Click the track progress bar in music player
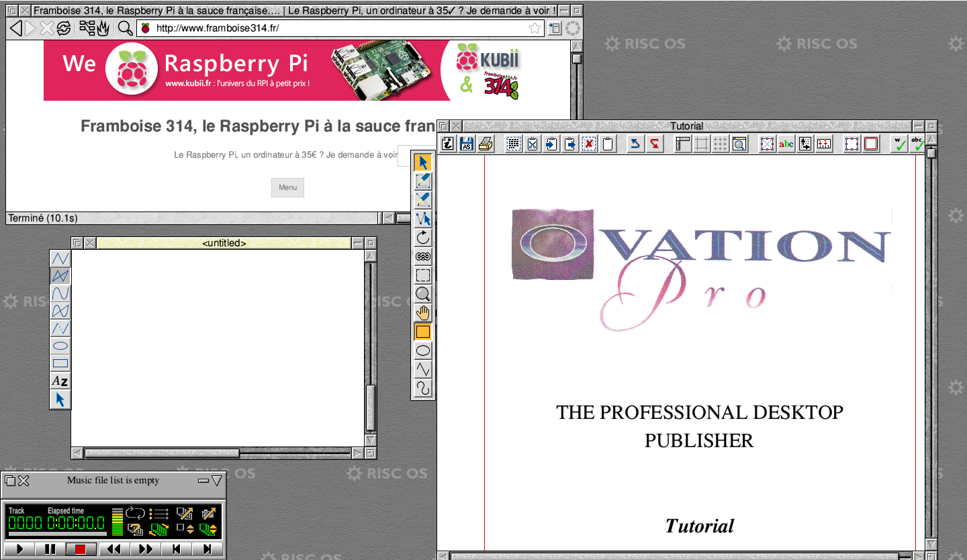This screenshot has width=967, height=560. (x=58, y=534)
